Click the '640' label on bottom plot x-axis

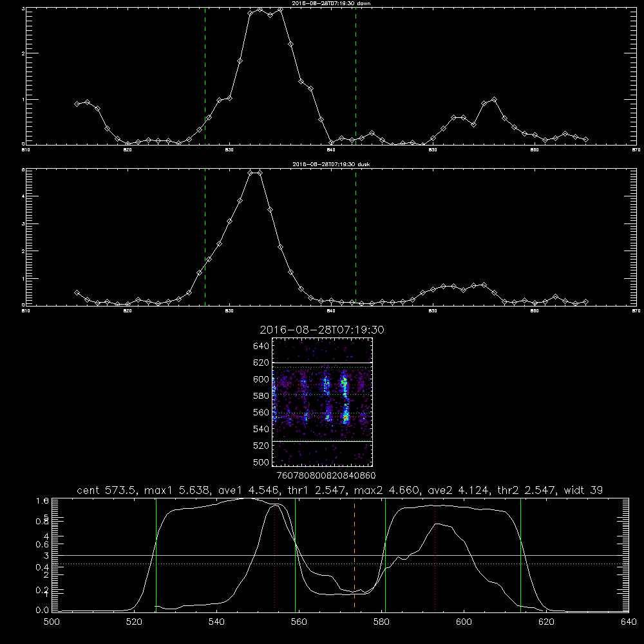pos(629,622)
